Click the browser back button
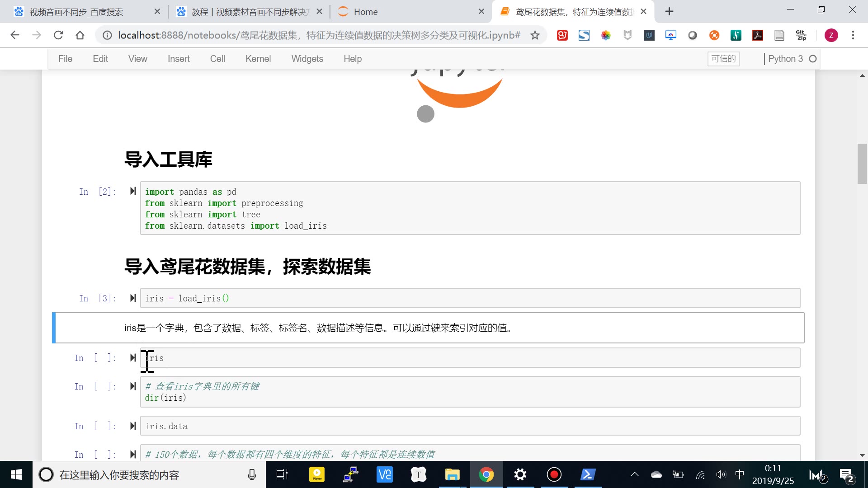The image size is (868, 488). pos(15,35)
